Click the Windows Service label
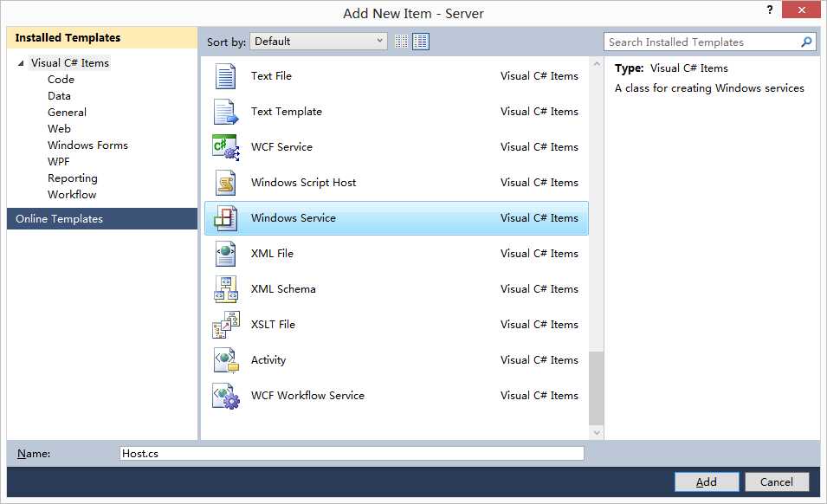This screenshot has width=827, height=504. click(294, 218)
